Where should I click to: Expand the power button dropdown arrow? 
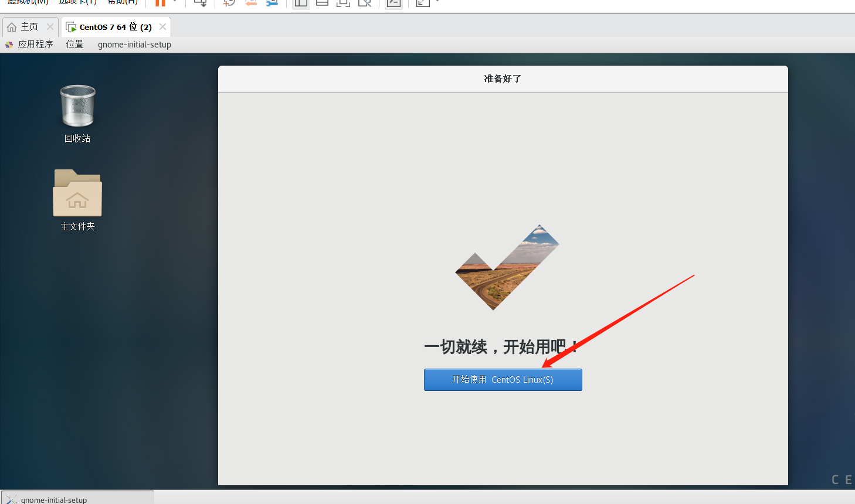pyautogui.click(x=174, y=3)
